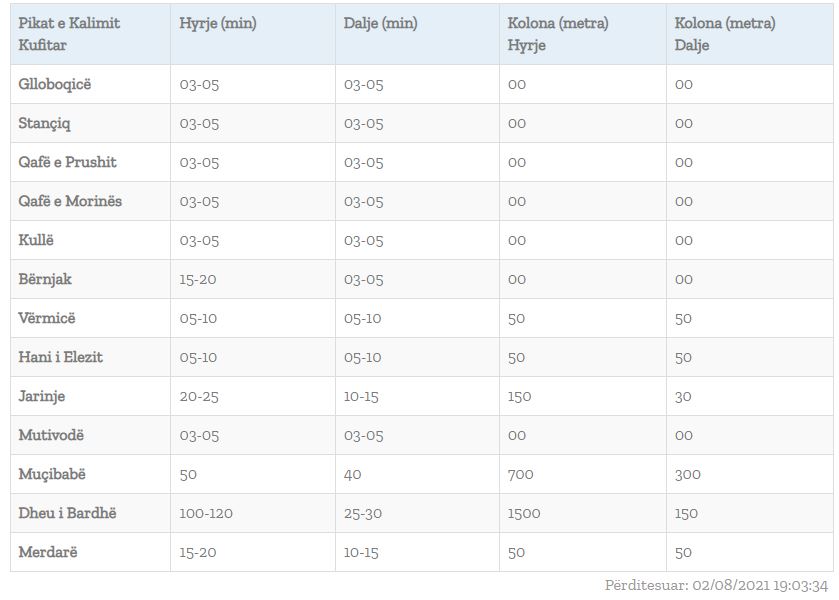The width and height of the screenshot is (839, 600).
Task: Click Dheu i Bardhë entry time 100-120
Action: coord(206,513)
